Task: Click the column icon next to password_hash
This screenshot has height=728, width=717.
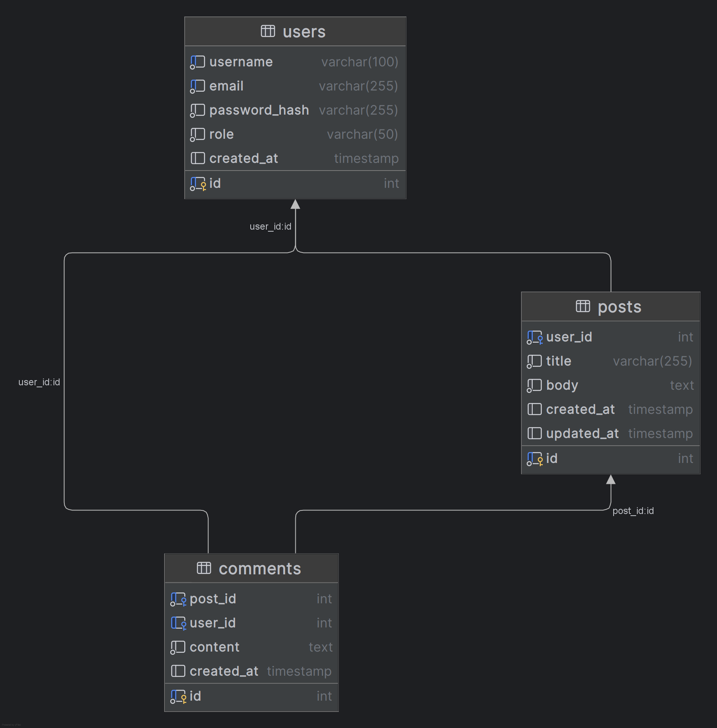Action: pos(198,110)
